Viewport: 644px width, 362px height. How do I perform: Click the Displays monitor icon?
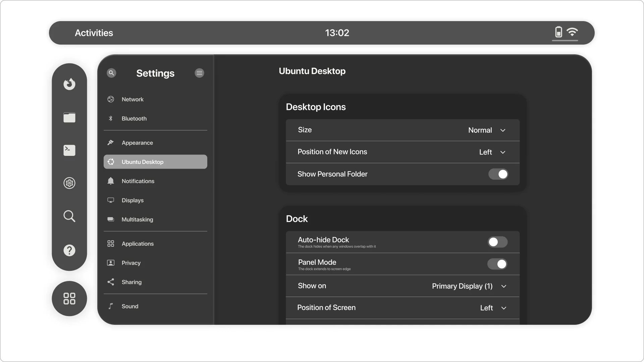click(111, 200)
